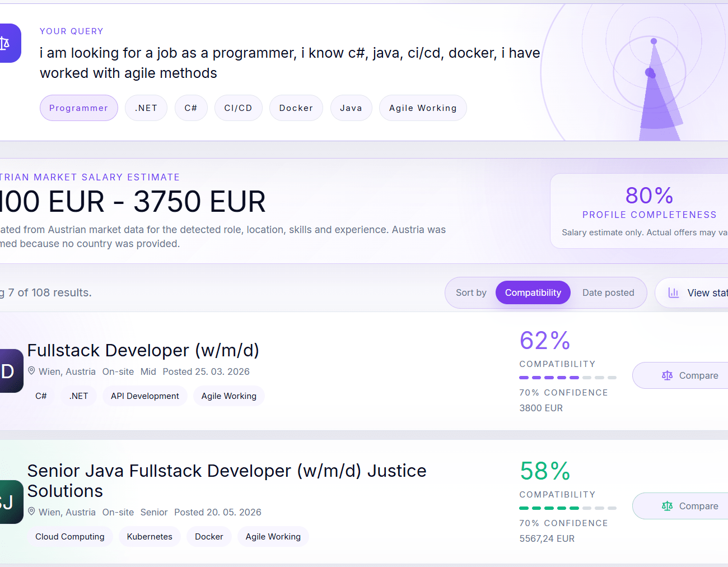Click location pin icon on Senior Java card

point(31,512)
